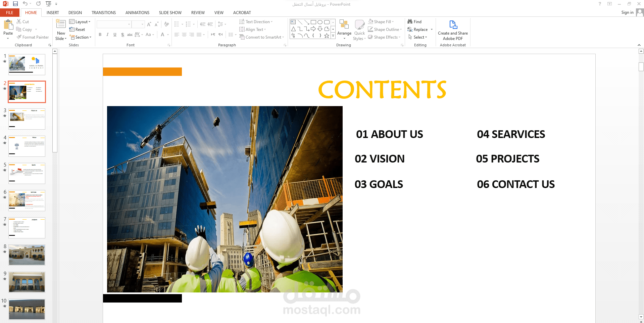Click Decrease Font Size icon

click(156, 24)
